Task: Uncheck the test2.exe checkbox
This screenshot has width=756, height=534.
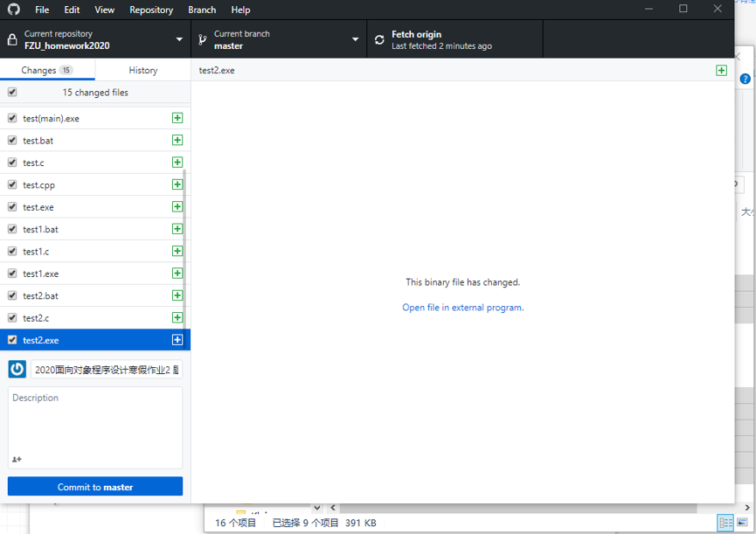Action: pos(12,340)
